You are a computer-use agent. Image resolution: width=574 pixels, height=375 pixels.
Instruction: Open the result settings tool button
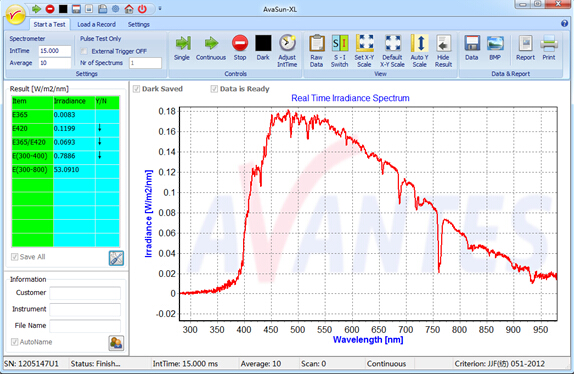(x=116, y=258)
